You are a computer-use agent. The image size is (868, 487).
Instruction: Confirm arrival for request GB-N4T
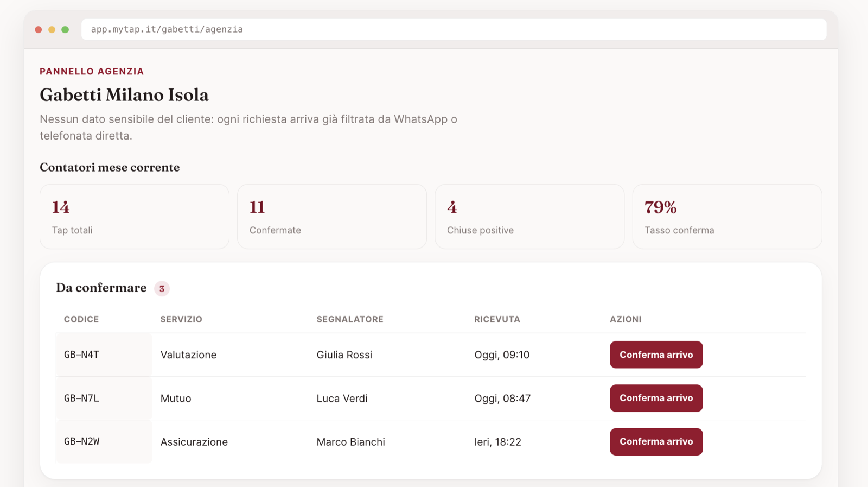(656, 355)
